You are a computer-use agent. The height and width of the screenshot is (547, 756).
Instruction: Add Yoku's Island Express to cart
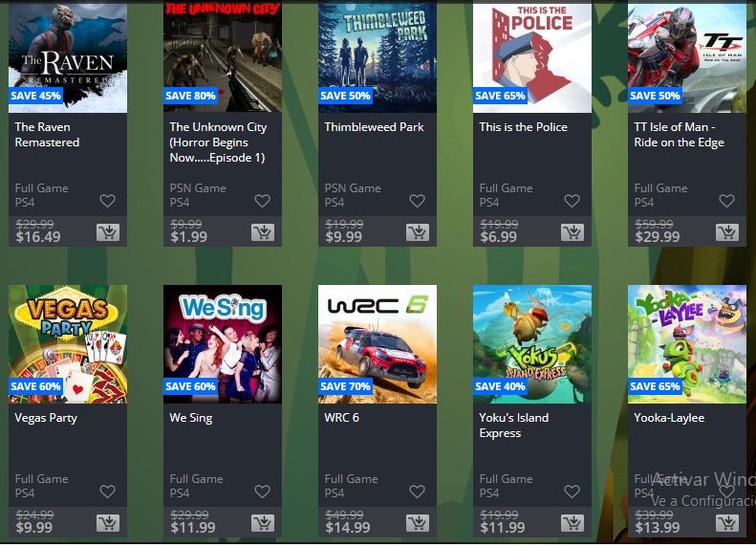(x=572, y=523)
